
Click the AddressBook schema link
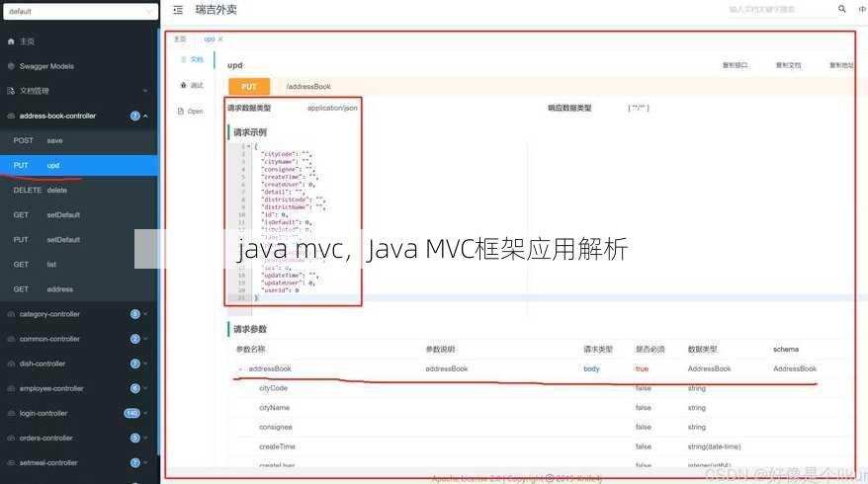[795, 369]
